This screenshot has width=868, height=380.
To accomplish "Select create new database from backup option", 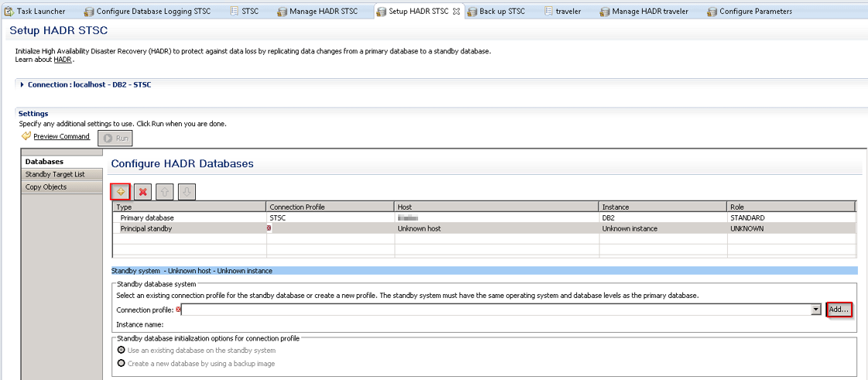I will (x=121, y=363).
